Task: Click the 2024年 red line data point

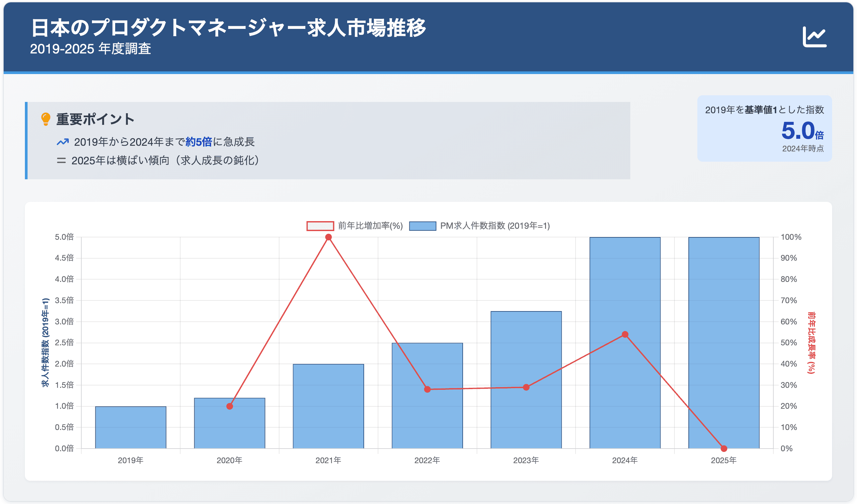Action: click(625, 335)
